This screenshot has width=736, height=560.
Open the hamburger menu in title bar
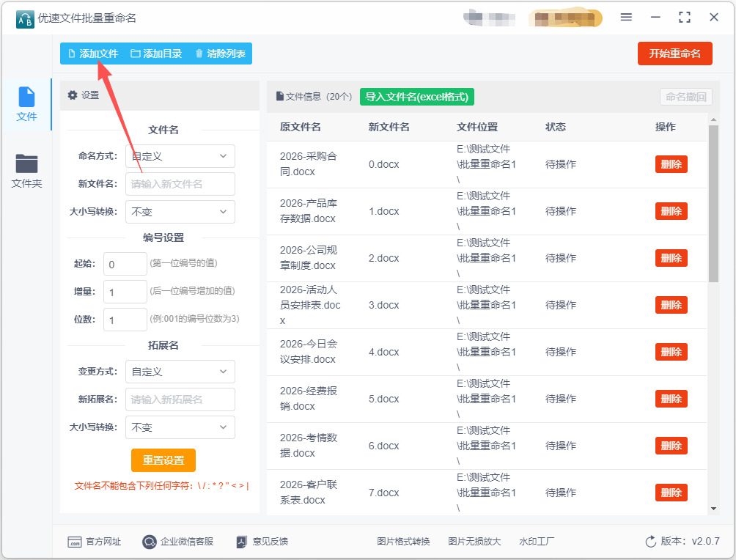626,17
